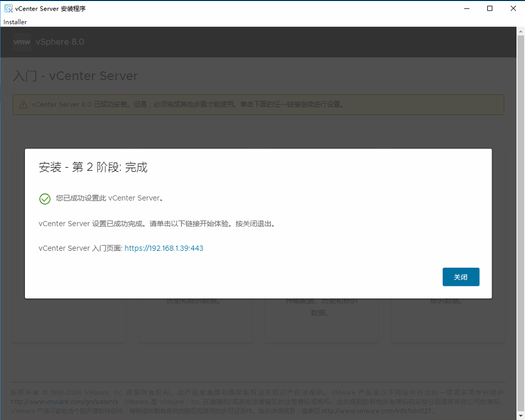
Task: Close the installer window
Action: point(513,8)
